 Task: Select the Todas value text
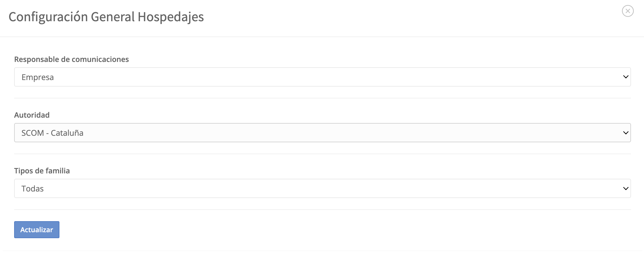(x=33, y=189)
